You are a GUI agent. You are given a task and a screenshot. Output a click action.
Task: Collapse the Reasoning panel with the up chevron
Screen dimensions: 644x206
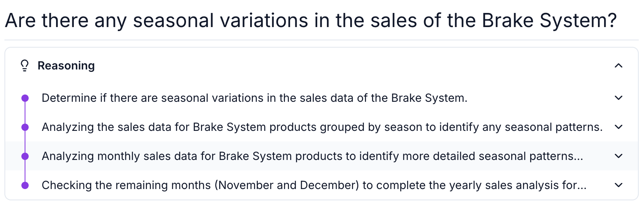click(618, 65)
